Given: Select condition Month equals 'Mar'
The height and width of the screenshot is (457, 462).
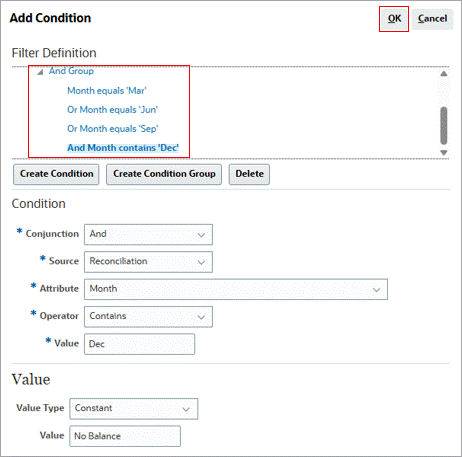Looking at the screenshot, I should point(107,91).
